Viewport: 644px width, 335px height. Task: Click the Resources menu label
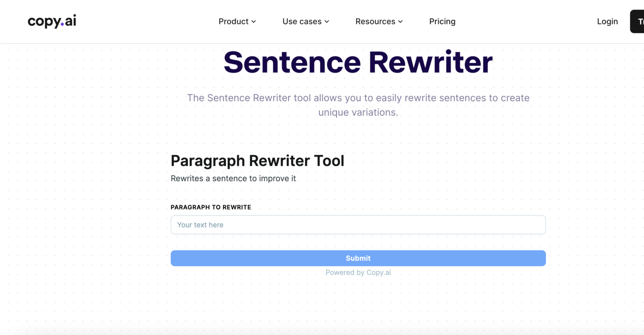click(375, 21)
